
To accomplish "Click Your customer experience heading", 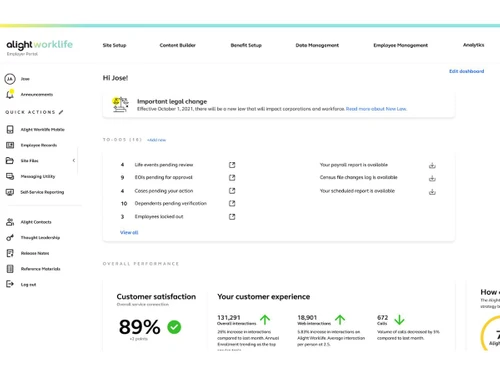I will (264, 297).
